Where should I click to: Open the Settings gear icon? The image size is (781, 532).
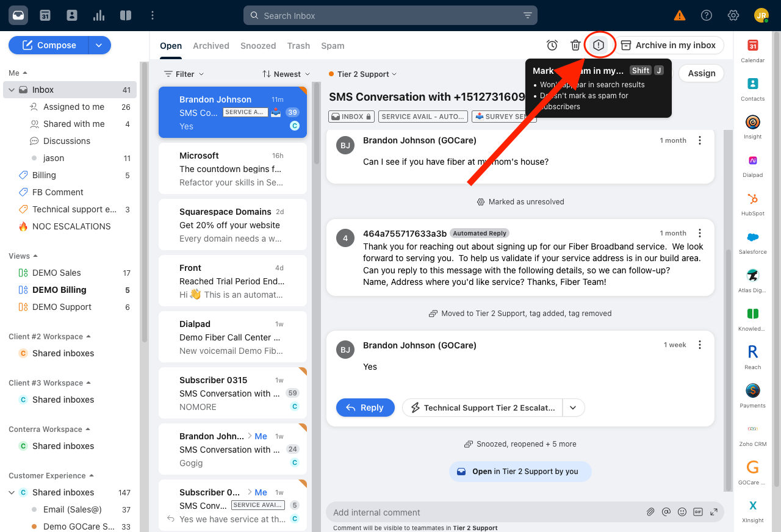(733, 15)
